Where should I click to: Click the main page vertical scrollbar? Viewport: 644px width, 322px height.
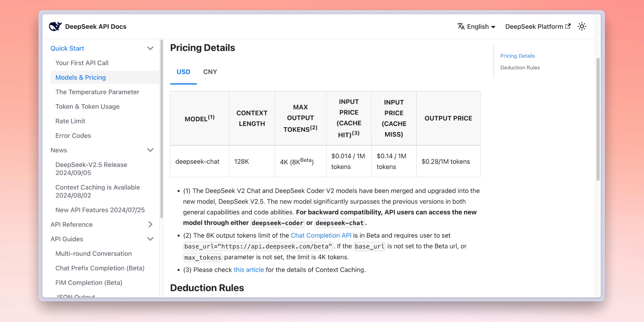coord(598,119)
